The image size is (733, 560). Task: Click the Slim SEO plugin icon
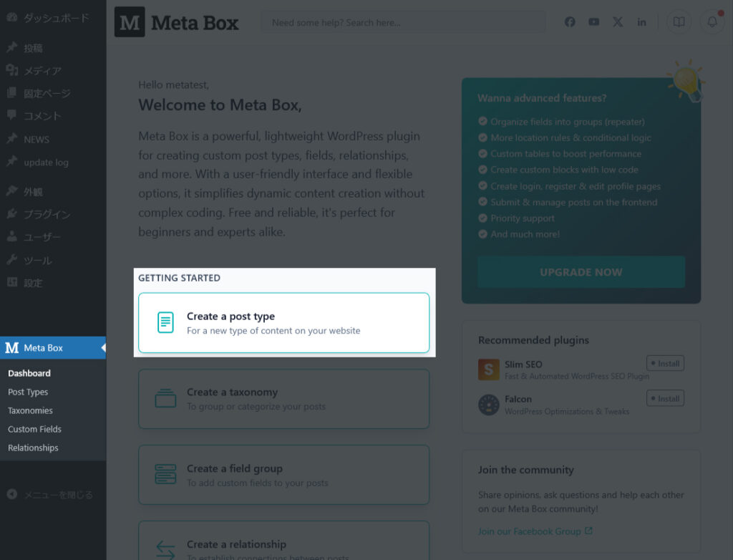click(x=488, y=370)
